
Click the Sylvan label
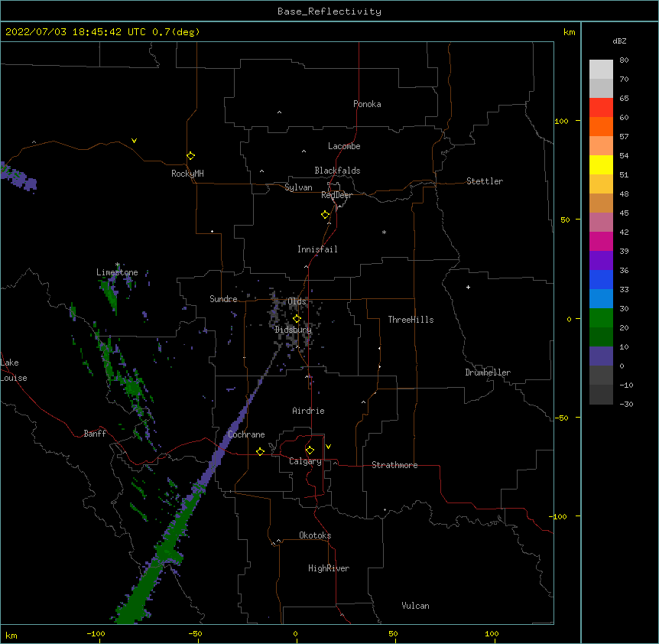point(298,187)
